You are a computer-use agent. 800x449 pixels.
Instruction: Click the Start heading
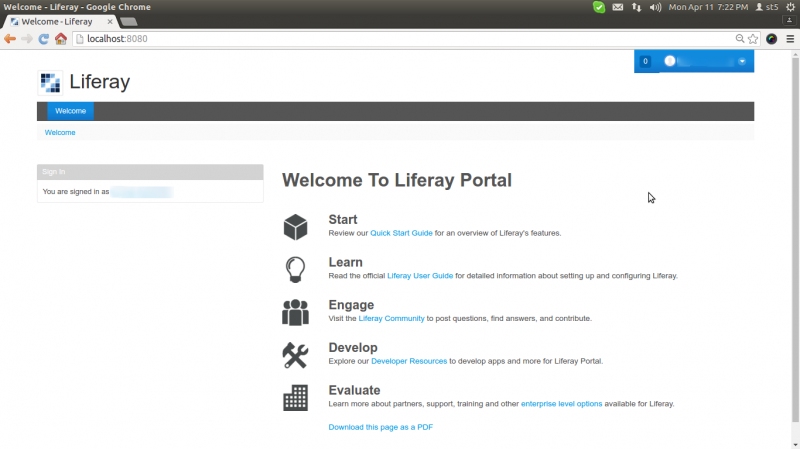343,219
